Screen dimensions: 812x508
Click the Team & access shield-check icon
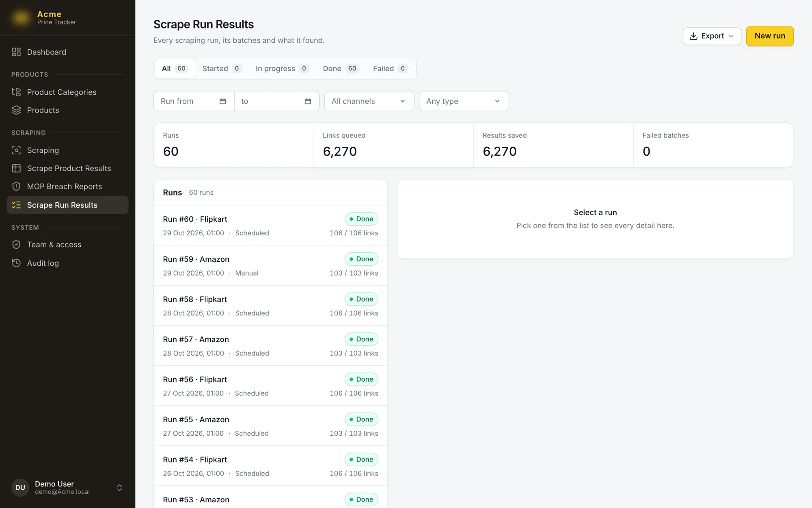tap(16, 244)
